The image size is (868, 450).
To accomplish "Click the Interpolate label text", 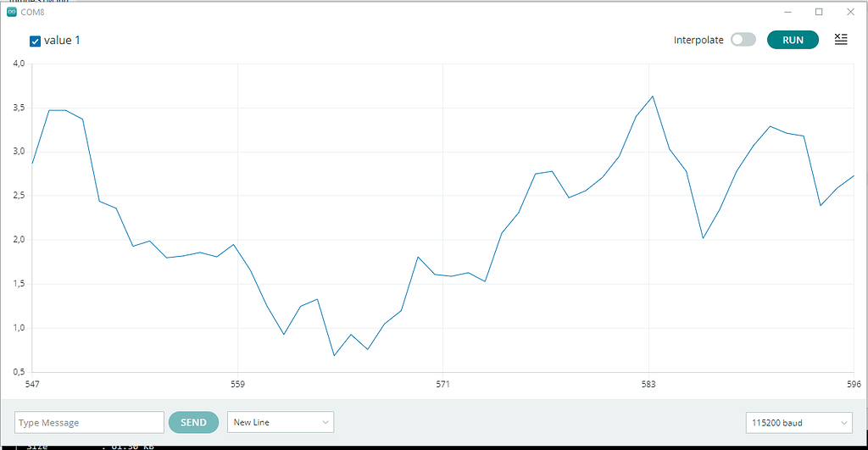I will point(698,40).
